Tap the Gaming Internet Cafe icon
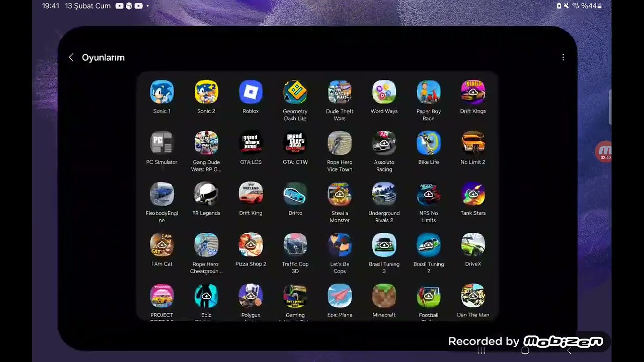 (295, 296)
